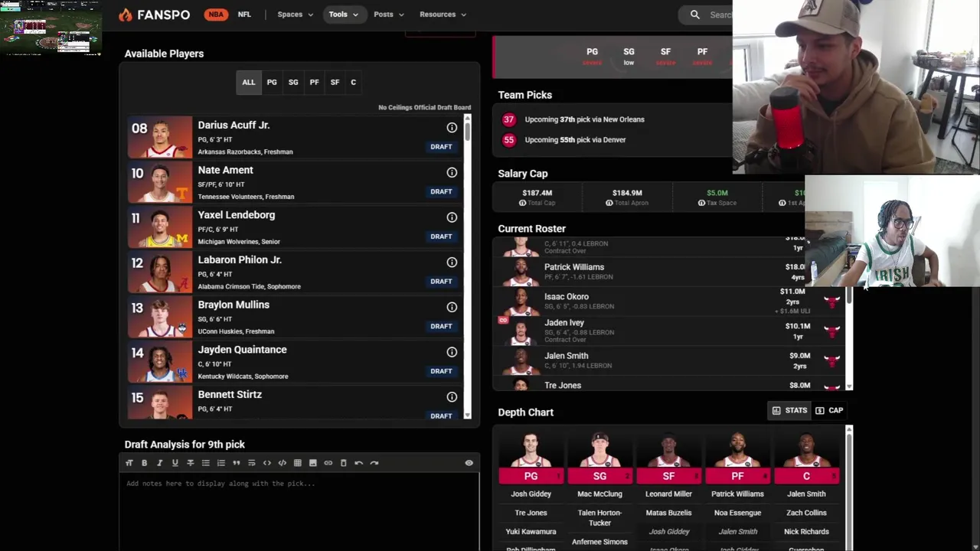Insert a blockquote in notes editor
Viewport: 980px width, 551px height.
click(x=236, y=463)
